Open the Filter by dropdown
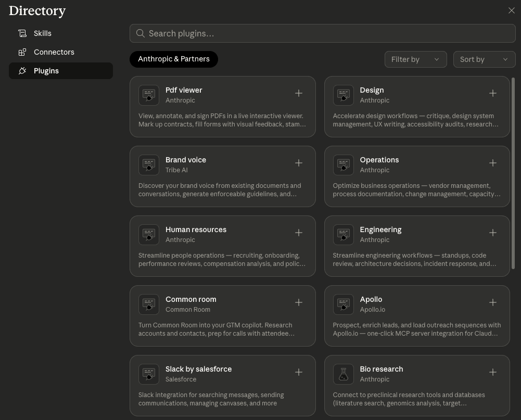This screenshot has height=420, width=521. point(416,59)
